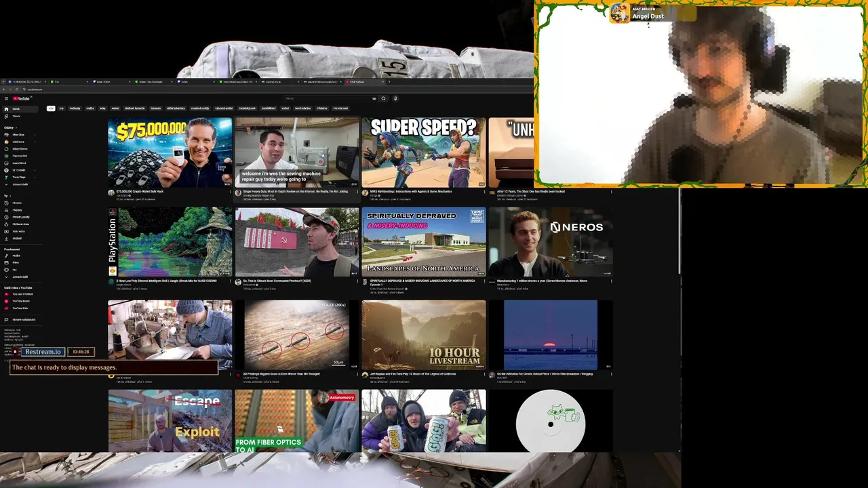Select the Akční adventury filter chip
Viewport: 868px width, 488px height.
[x=176, y=108]
